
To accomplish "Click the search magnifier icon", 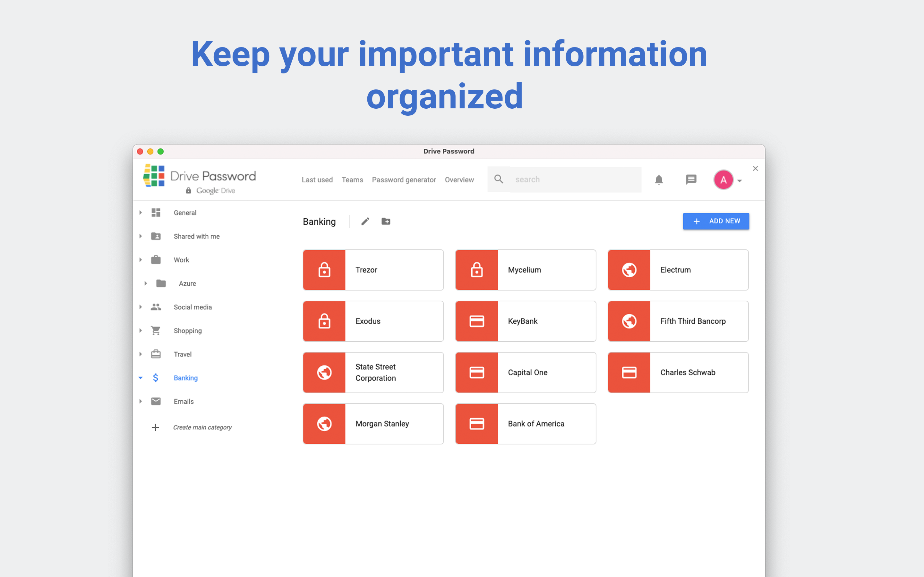I will coord(499,179).
